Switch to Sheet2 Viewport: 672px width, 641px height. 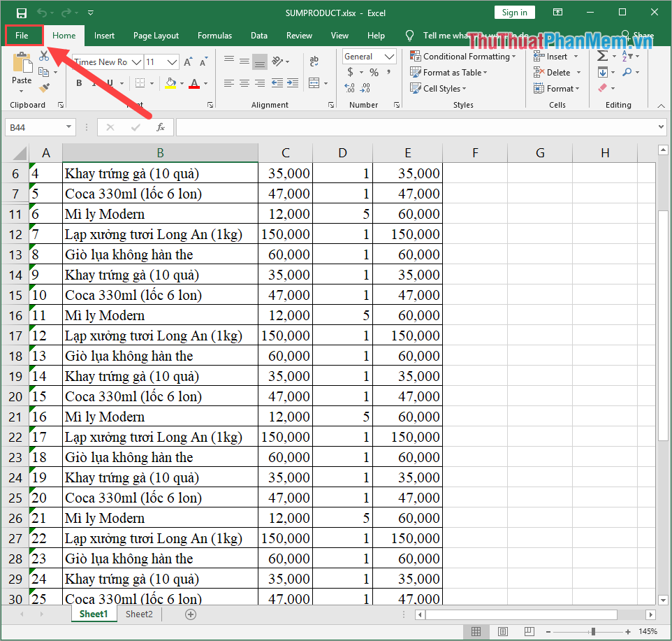tap(138, 614)
